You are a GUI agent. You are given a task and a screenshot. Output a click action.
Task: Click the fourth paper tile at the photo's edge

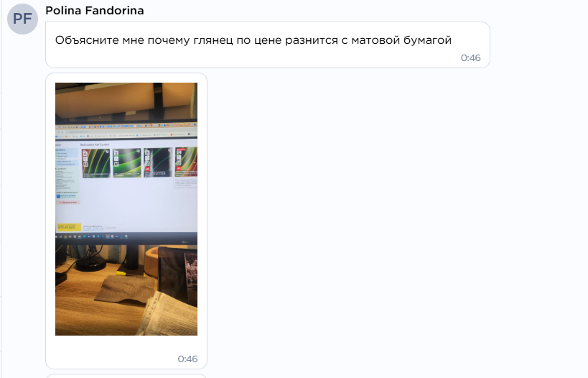[x=186, y=162]
